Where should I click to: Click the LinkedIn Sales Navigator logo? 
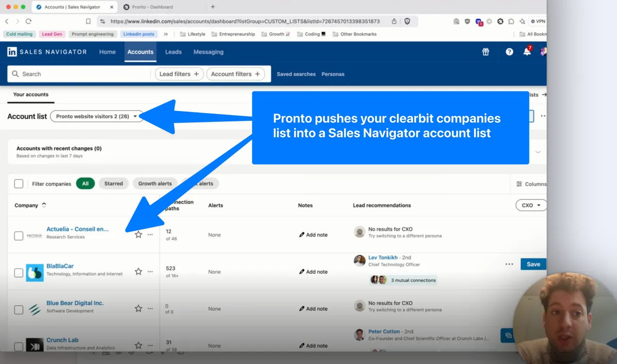point(47,52)
